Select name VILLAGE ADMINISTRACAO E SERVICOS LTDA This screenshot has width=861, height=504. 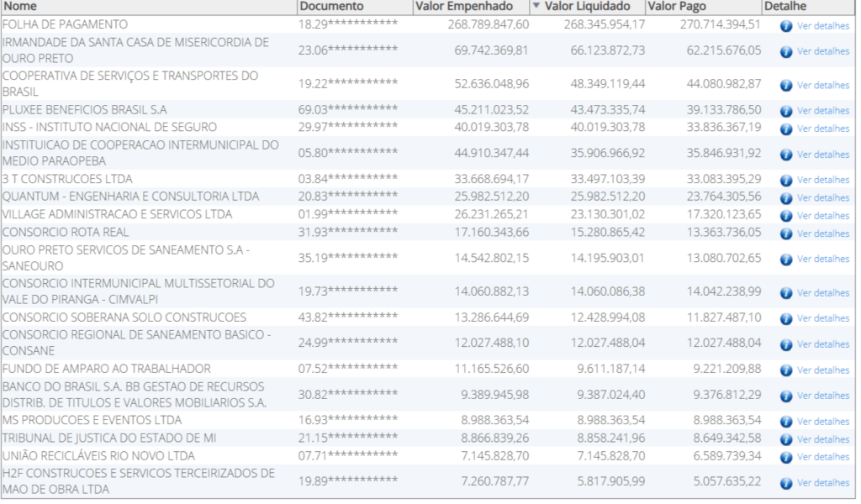[118, 214]
